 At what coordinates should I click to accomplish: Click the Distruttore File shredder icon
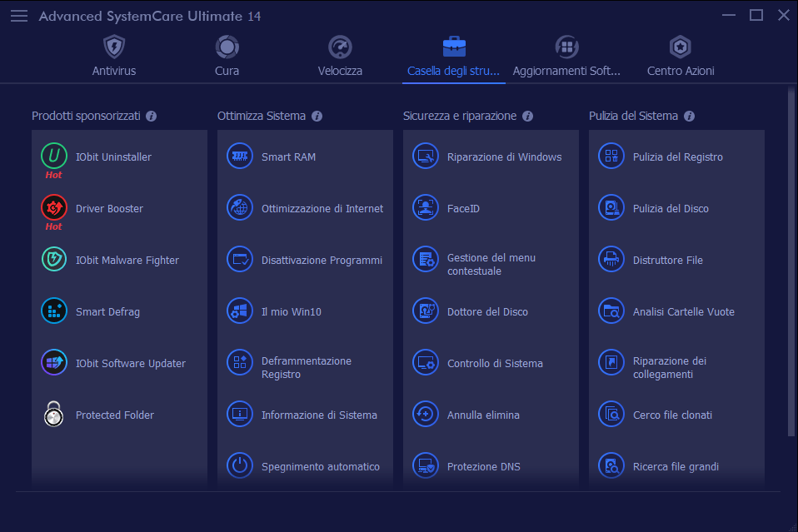click(611, 260)
